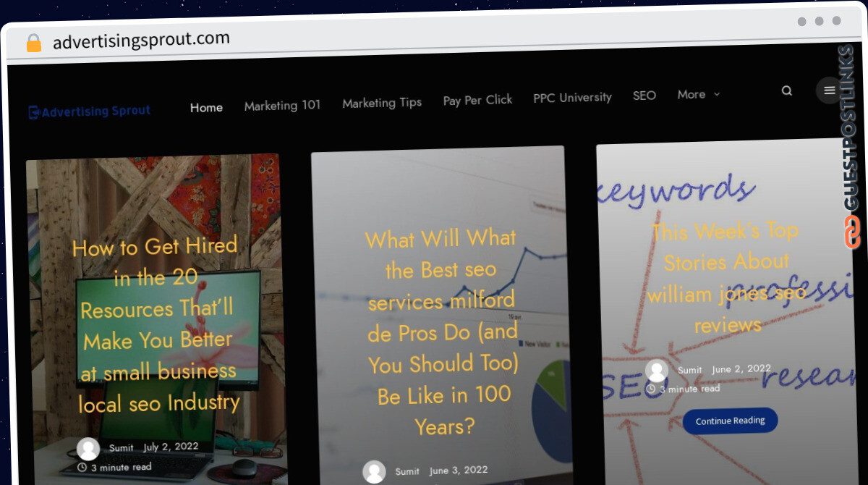Open the PPC University menu item

(x=572, y=97)
